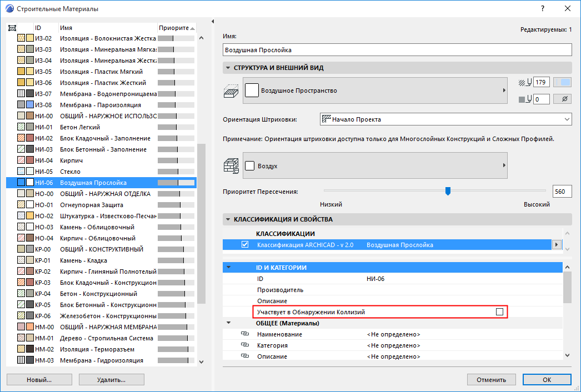Click the empty pen (ø) button

(562, 99)
